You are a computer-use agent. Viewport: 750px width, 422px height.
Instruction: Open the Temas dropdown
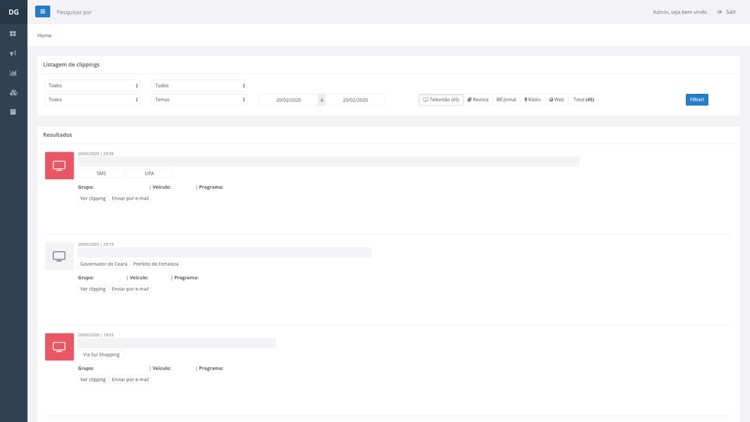pyautogui.click(x=199, y=100)
